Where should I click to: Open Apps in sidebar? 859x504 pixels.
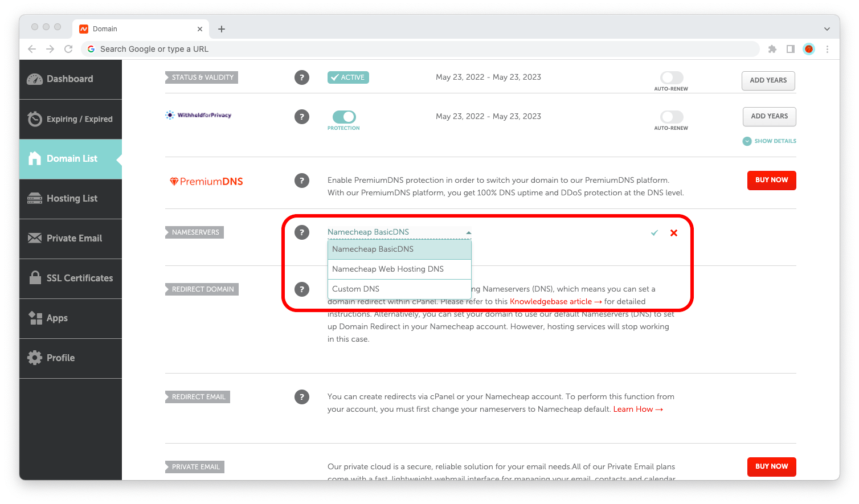coord(71,318)
